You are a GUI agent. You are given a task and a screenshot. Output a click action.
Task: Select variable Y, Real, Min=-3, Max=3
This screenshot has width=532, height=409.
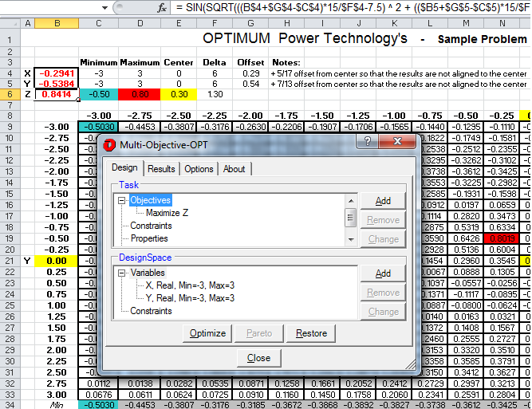[190, 298]
